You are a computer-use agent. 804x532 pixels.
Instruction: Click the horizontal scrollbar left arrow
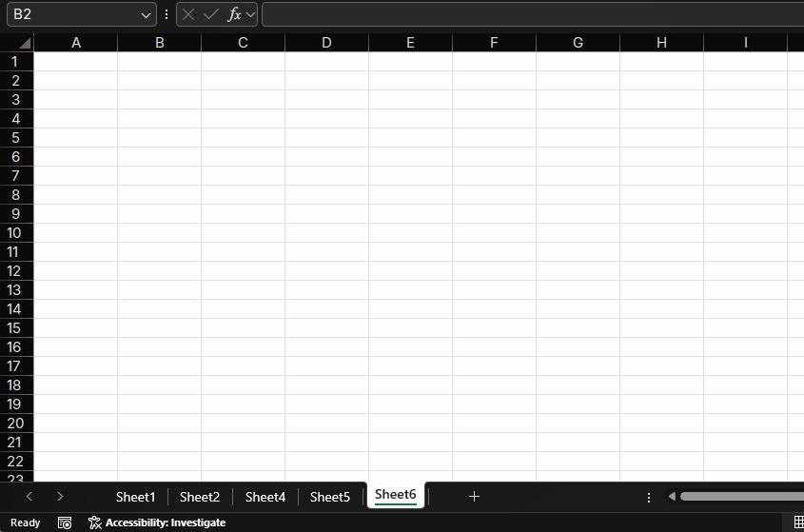(x=672, y=496)
